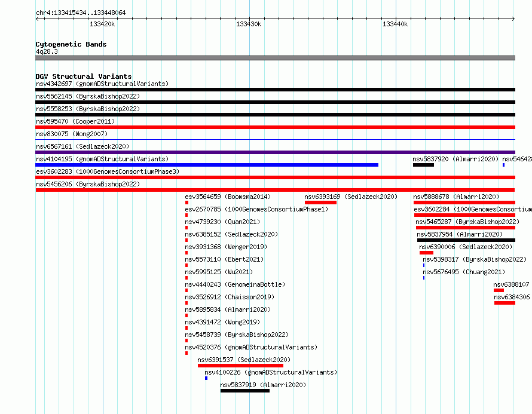Click the left arrow of the ruler
This screenshot has width=532, height=414.
tap(37, 19)
